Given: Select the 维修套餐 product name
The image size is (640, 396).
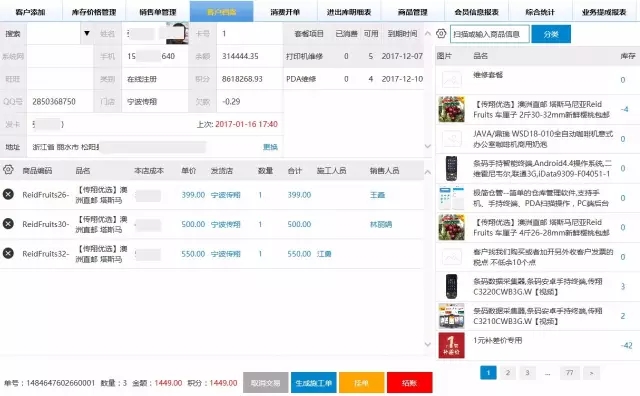Looking at the screenshot, I should (x=488, y=75).
